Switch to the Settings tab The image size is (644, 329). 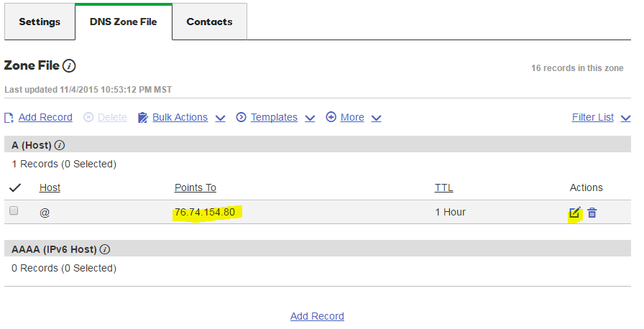[x=40, y=22]
